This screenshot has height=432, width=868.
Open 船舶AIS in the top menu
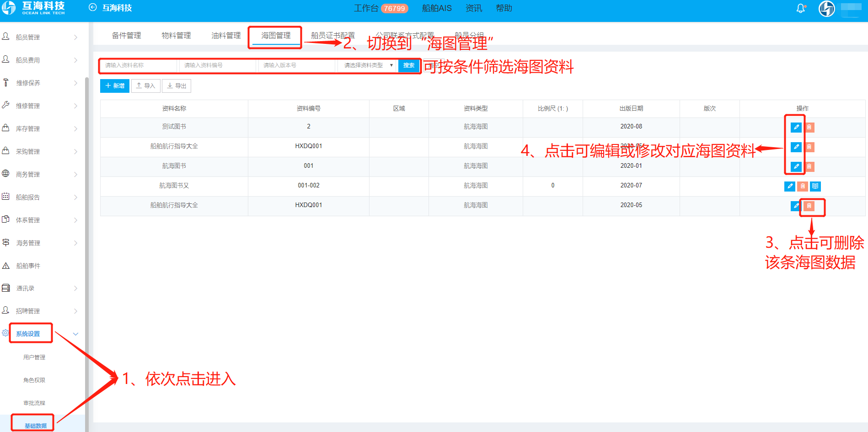[437, 8]
